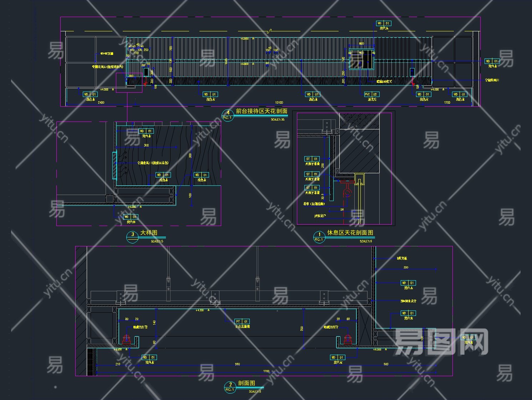Select the drawing number 1 bubble

click(x=319, y=237)
